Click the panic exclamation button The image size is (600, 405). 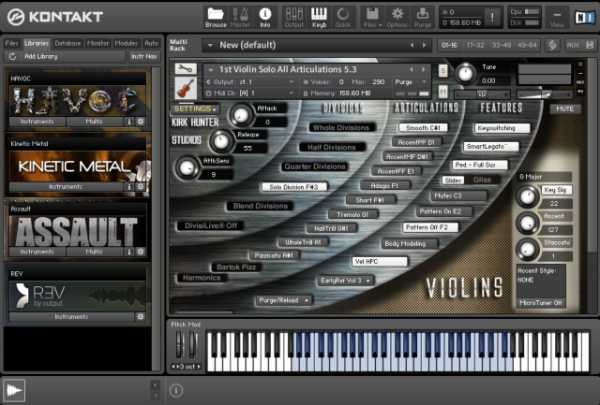point(492,17)
